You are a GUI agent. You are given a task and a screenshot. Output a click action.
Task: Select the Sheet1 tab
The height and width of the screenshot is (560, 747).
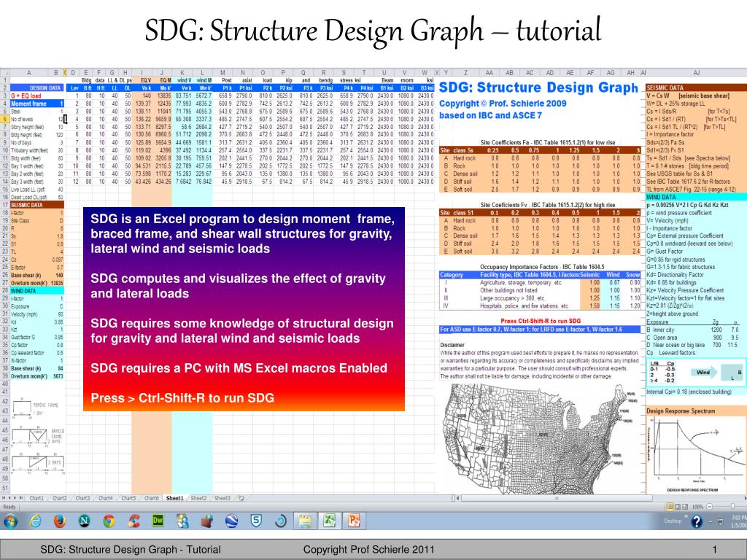click(174, 498)
